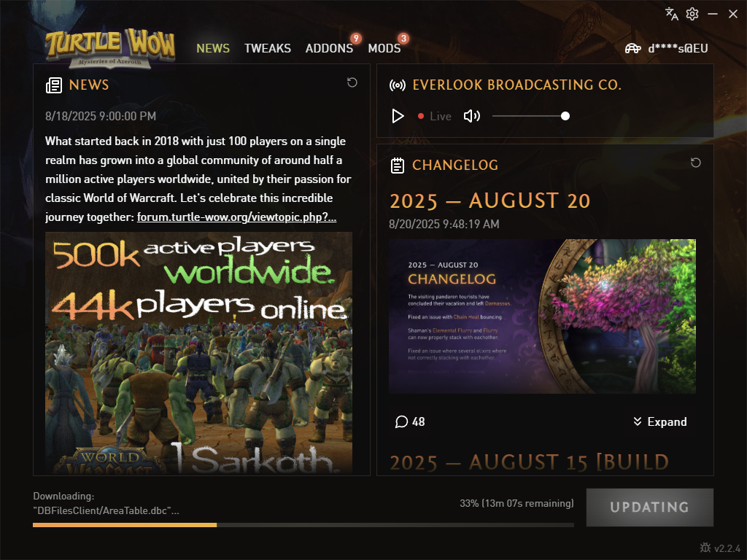Click the Everlook Broadcasting Co. title

[x=517, y=85]
